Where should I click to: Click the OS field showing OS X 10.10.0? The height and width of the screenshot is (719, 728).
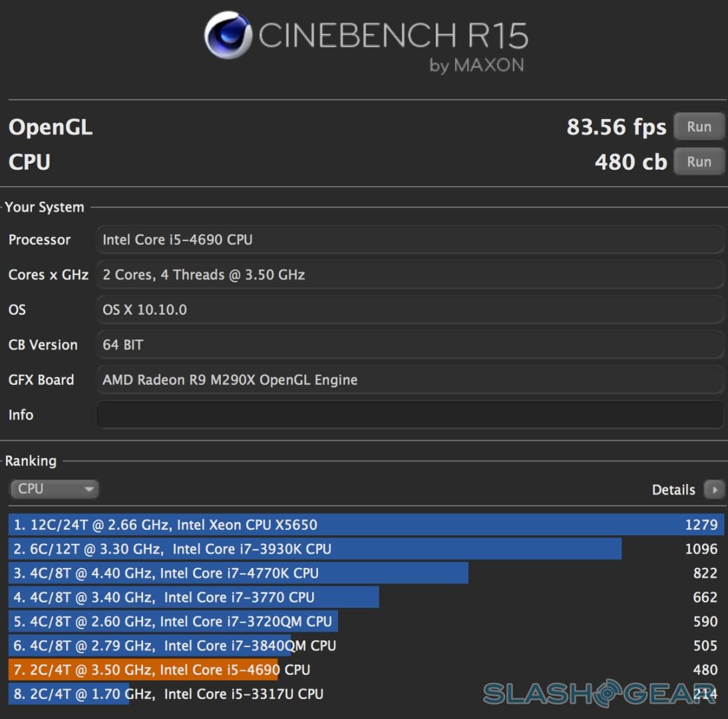coord(410,310)
